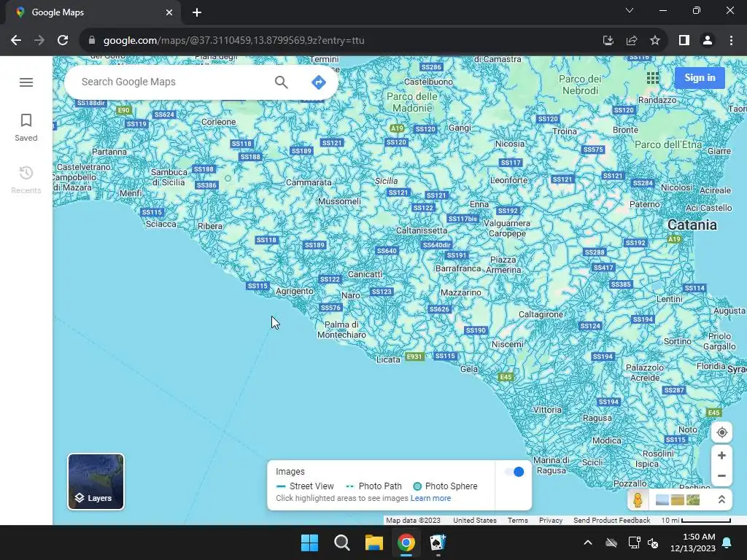Click the Ragusa town label

click(x=597, y=418)
